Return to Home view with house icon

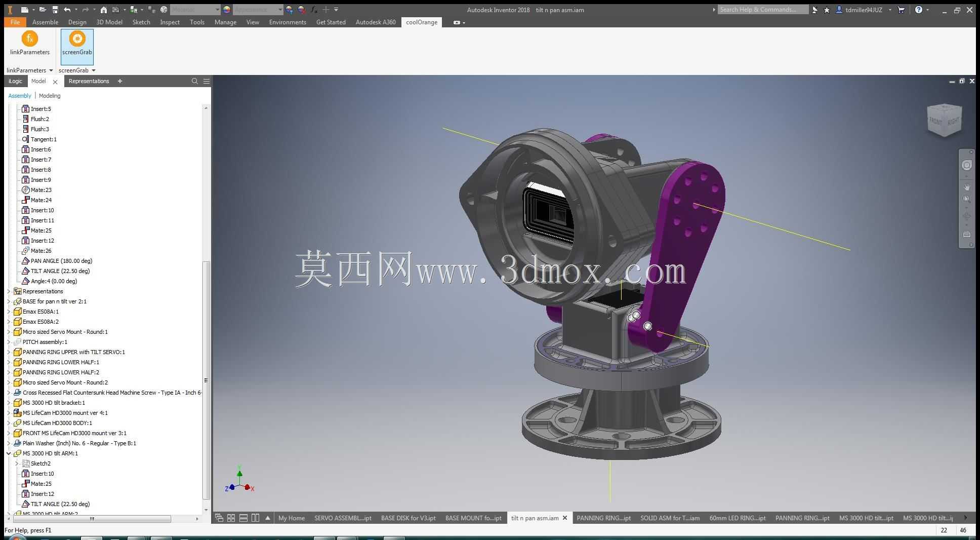coord(103,10)
